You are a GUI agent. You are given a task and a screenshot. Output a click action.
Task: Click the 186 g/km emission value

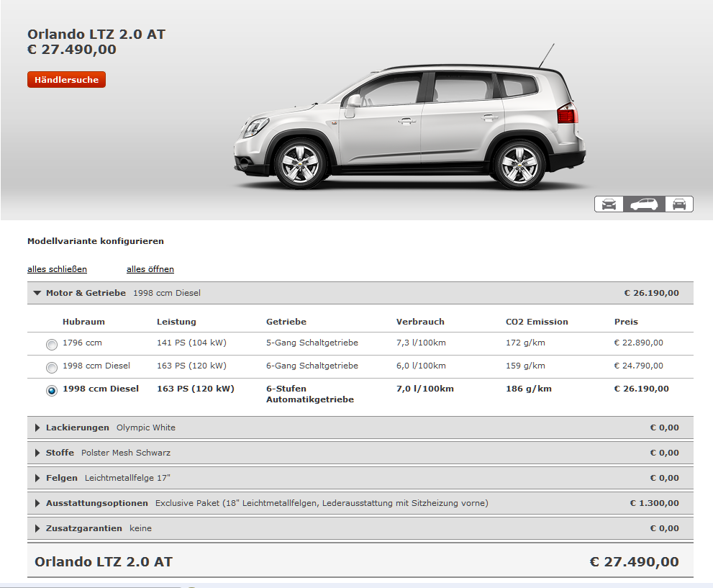[528, 389]
